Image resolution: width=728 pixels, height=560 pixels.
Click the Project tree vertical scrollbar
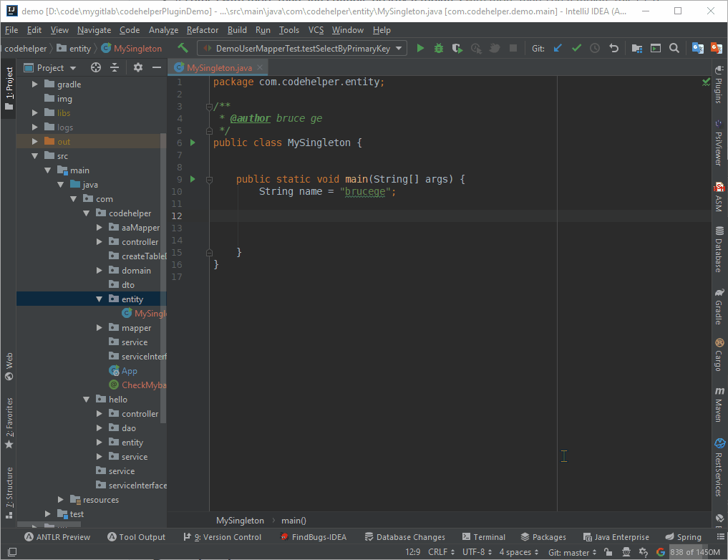coord(163,279)
